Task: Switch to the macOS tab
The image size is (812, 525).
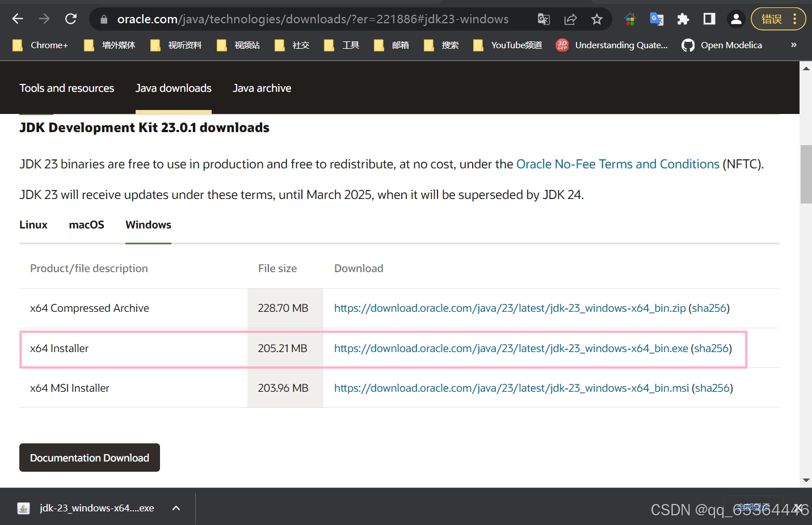Action: (87, 225)
